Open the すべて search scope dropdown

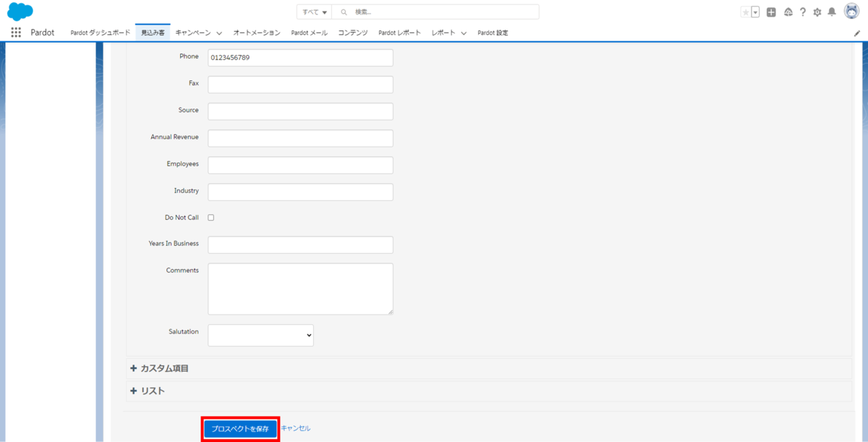coord(315,12)
